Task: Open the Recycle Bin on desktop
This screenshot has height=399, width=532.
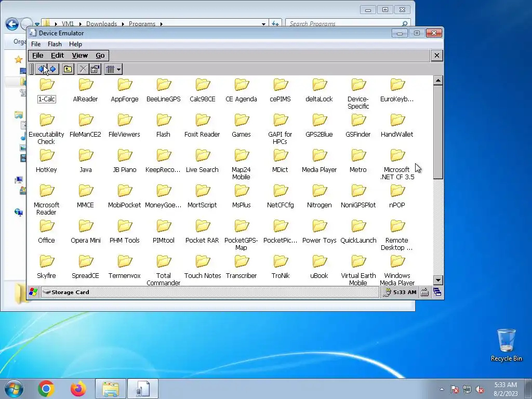Action: (506, 345)
